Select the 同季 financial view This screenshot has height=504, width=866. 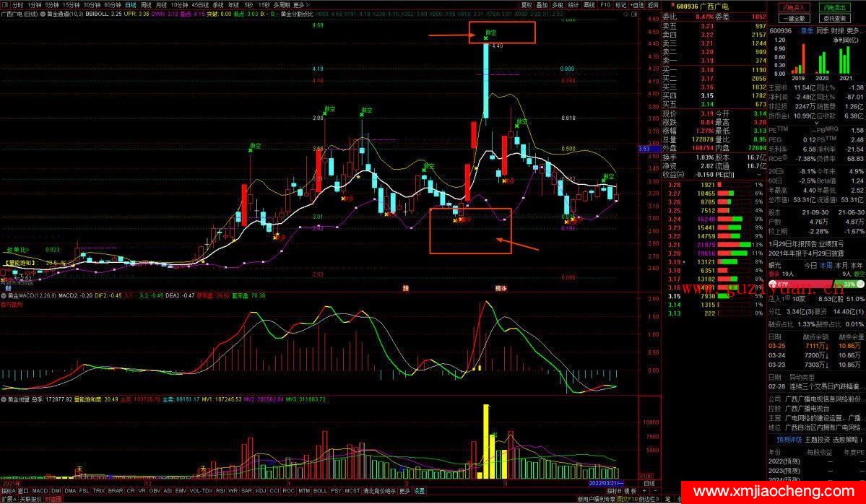click(823, 31)
